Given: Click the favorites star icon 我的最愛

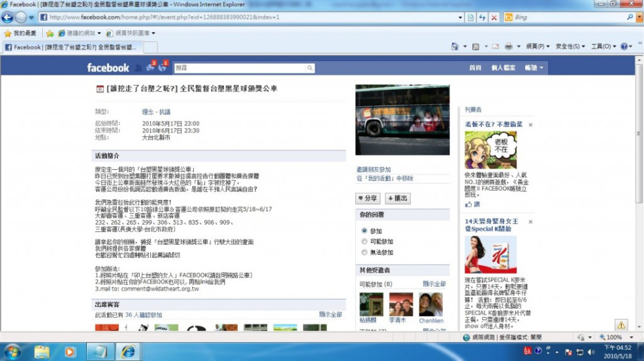Looking at the screenshot, I should coord(8,33).
